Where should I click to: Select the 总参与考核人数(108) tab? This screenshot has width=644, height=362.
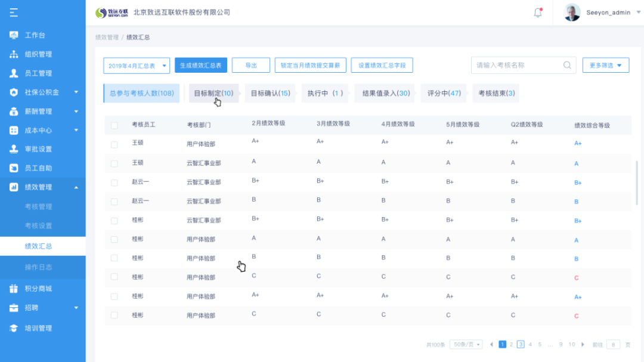pos(141,93)
